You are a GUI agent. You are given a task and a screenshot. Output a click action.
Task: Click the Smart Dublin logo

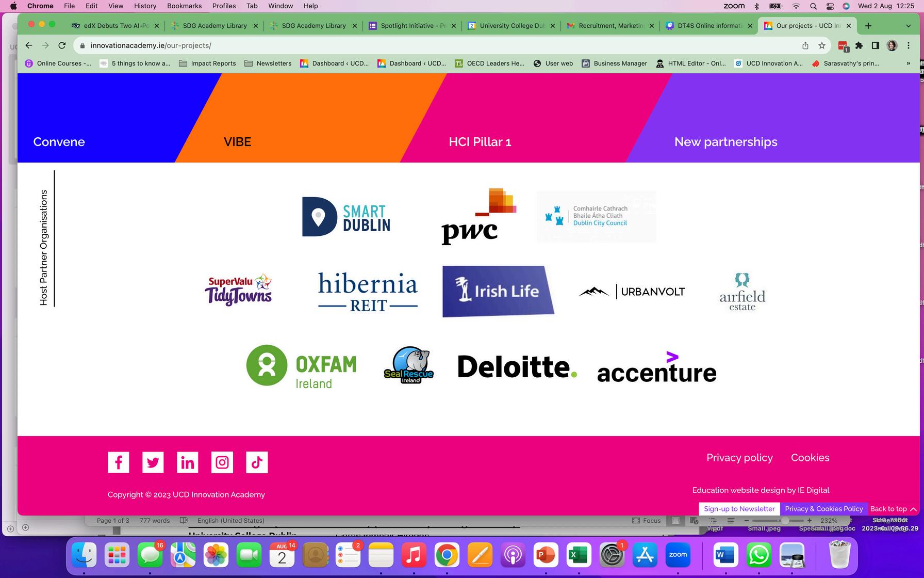tap(346, 217)
